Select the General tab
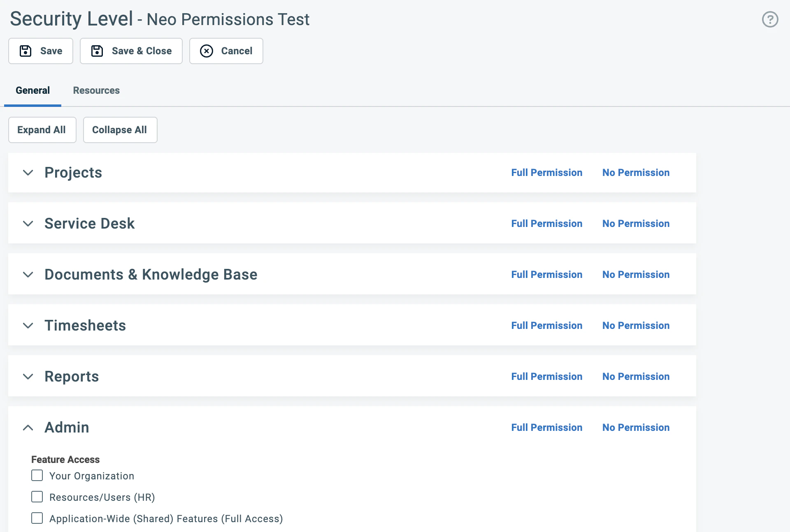 coord(33,90)
